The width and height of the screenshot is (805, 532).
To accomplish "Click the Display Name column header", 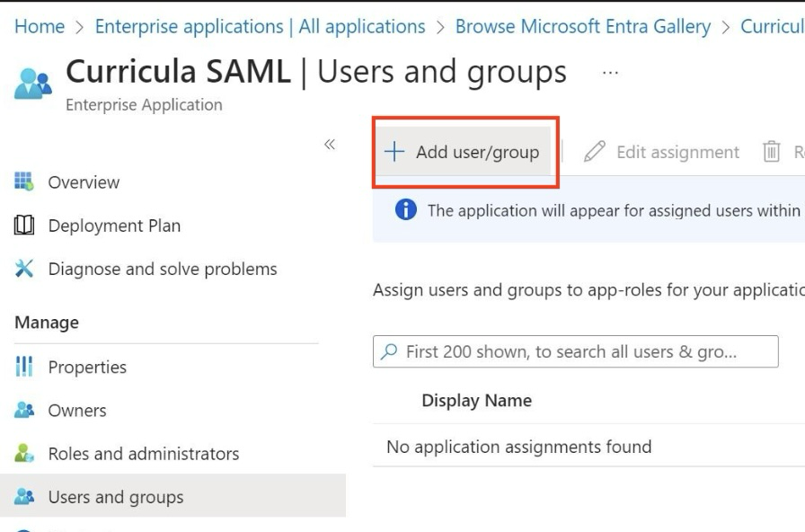I will click(x=477, y=401).
